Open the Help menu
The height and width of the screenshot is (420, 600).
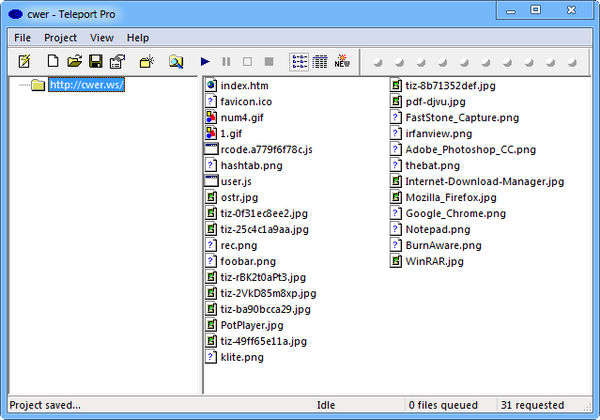pyautogui.click(x=138, y=37)
